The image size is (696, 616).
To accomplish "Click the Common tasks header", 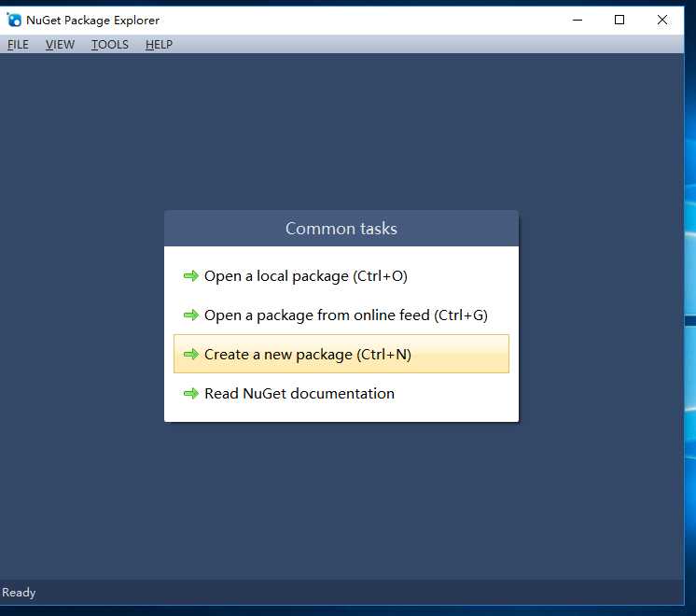I will pyautogui.click(x=341, y=229).
